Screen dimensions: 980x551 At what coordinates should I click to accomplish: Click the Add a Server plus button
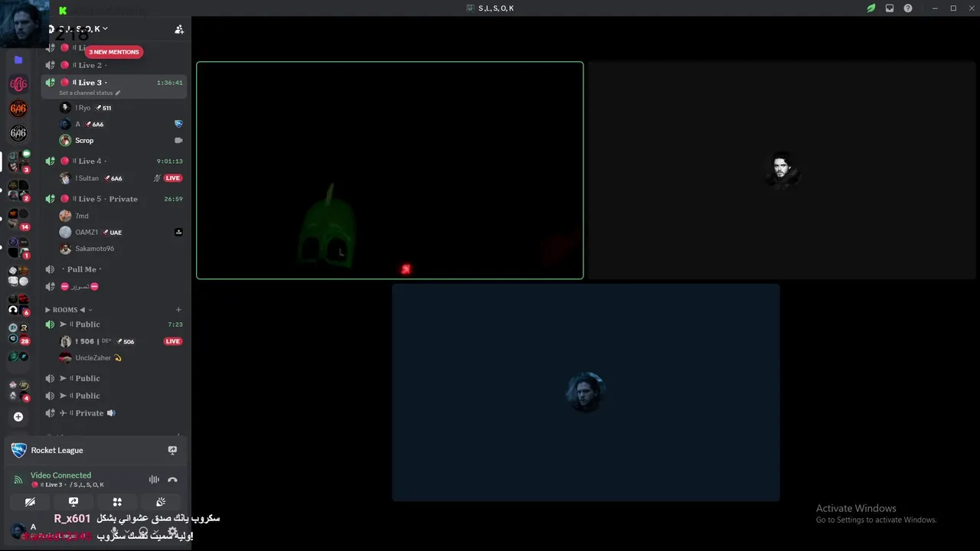tap(18, 417)
